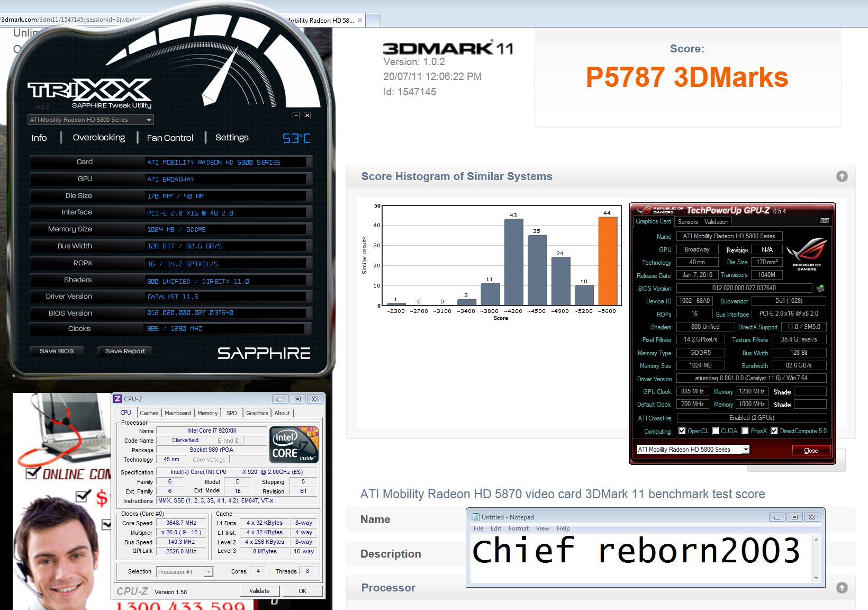Screen dimensions: 868x610
Task: Click the CPU-Z maximize icon
Action: [x=297, y=399]
